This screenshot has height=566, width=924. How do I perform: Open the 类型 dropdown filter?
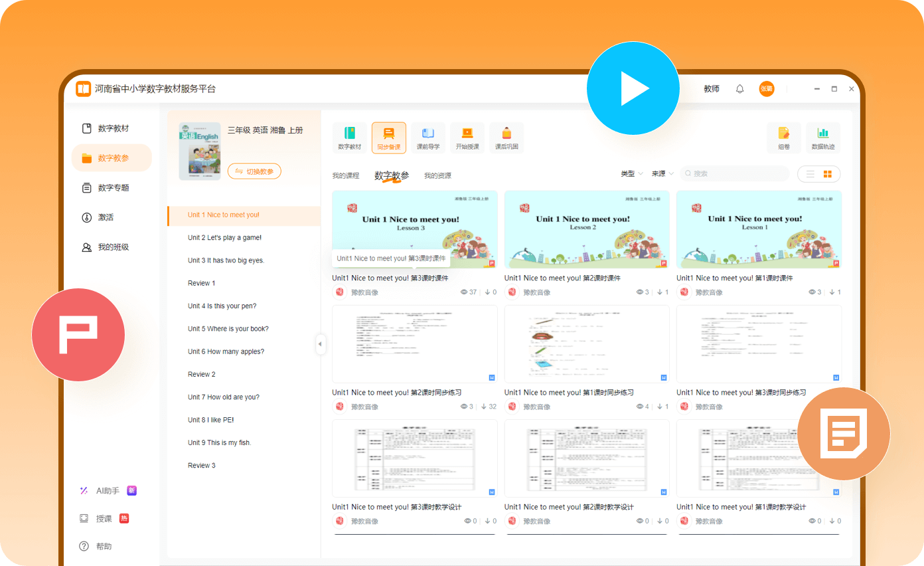click(632, 173)
